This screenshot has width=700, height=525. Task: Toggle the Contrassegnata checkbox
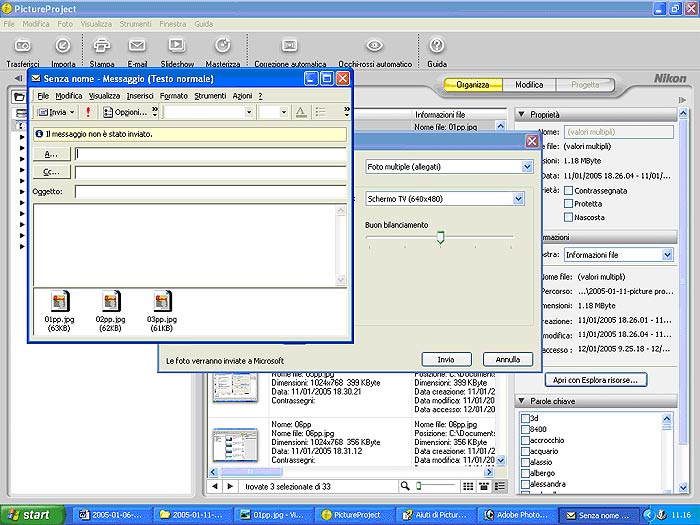(568, 191)
